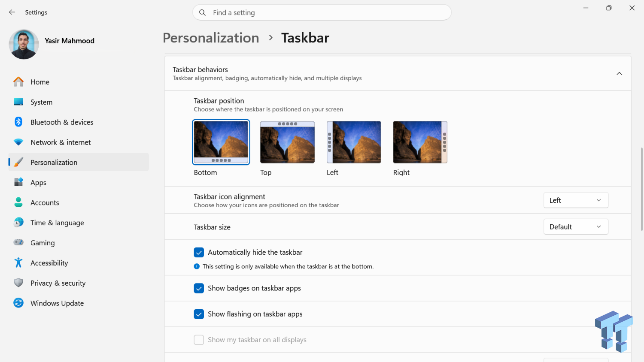
Task: Collapse the Taskbar behaviors section chevron
Action: tap(619, 74)
